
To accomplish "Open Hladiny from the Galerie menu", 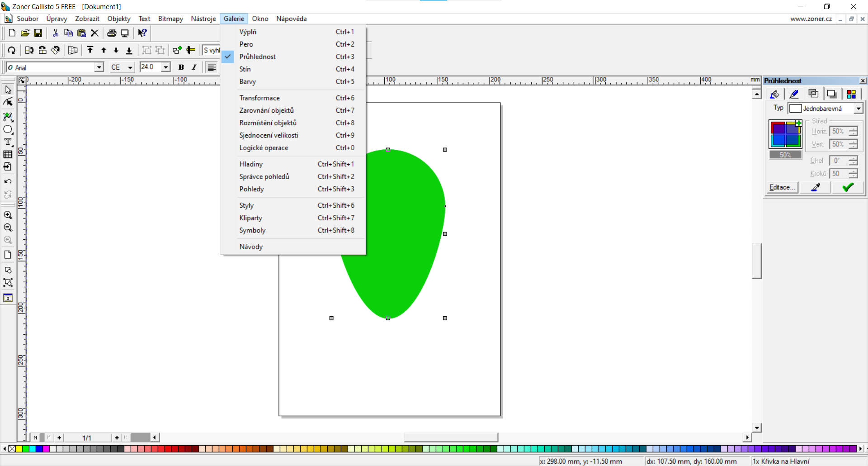I will (293, 164).
